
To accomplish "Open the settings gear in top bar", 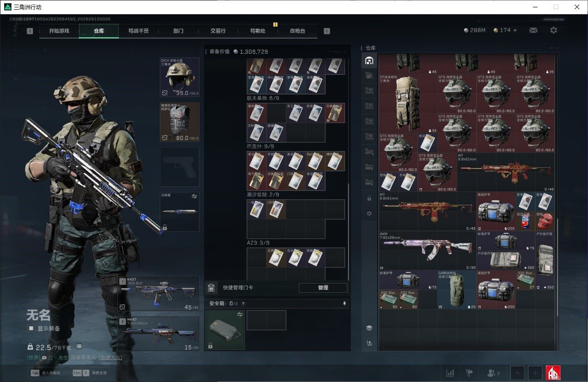I will pos(554,30).
